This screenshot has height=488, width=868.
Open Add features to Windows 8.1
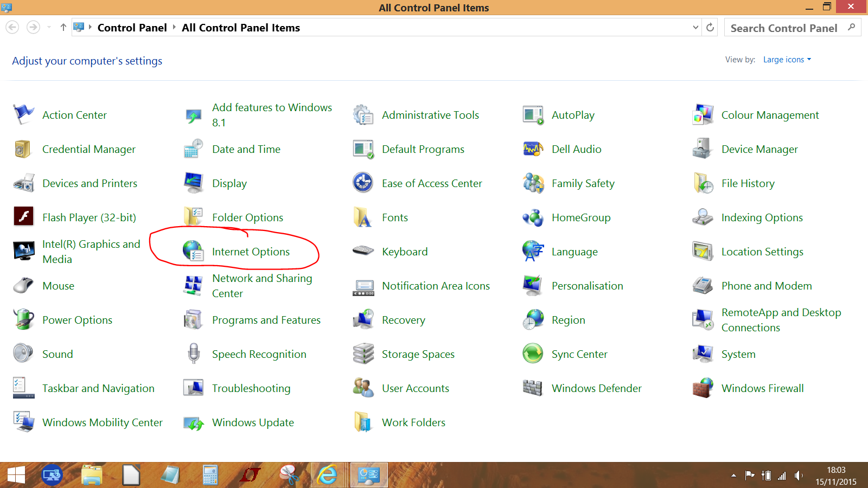[272, 115]
